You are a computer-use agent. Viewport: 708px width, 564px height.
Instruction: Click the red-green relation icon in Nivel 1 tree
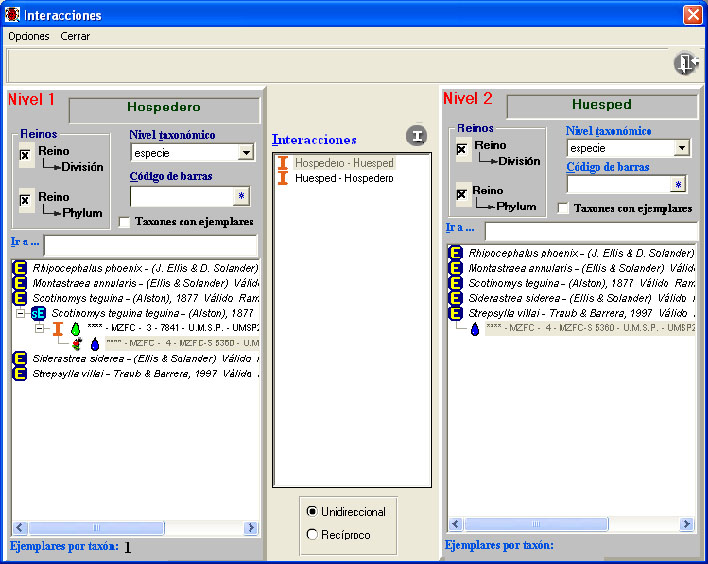pos(77,344)
